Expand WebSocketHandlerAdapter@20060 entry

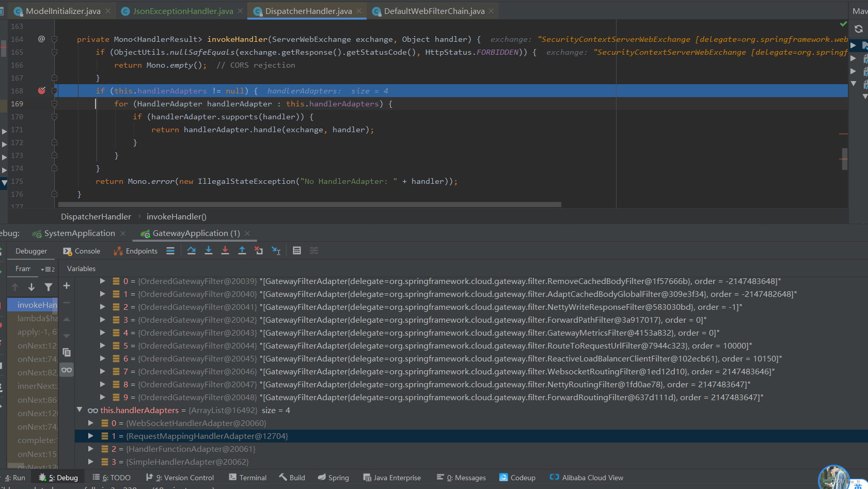coord(91,423)
